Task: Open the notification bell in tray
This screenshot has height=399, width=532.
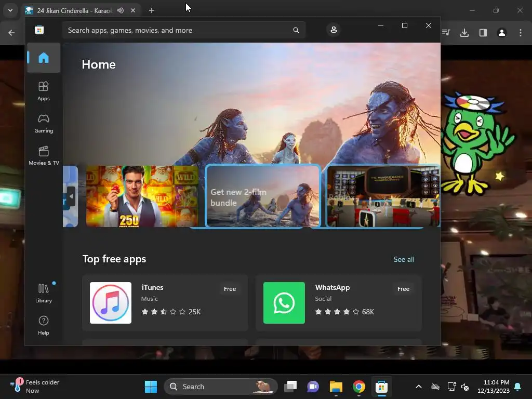Action: pyautogui.click(x=518, y=387)
